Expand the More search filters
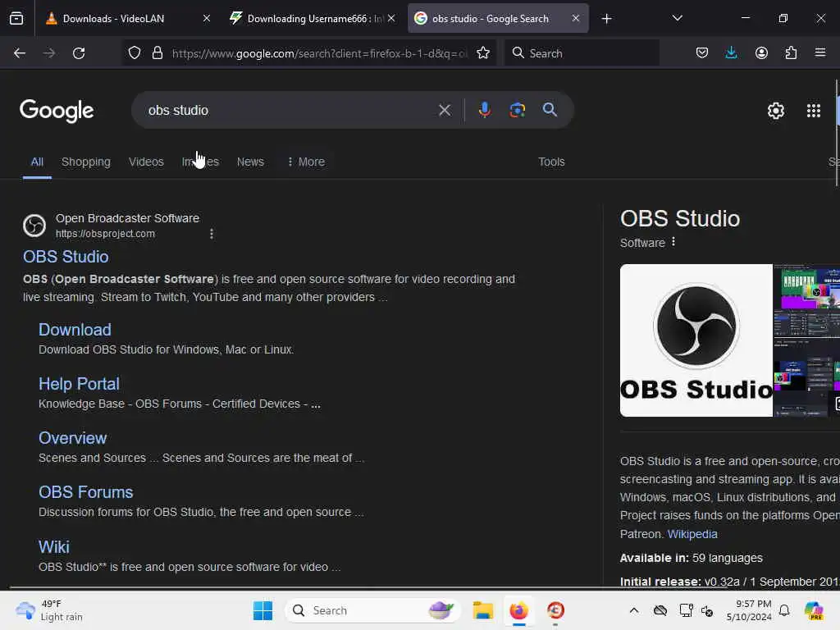840x630 pixels. (x=306, y=162)
